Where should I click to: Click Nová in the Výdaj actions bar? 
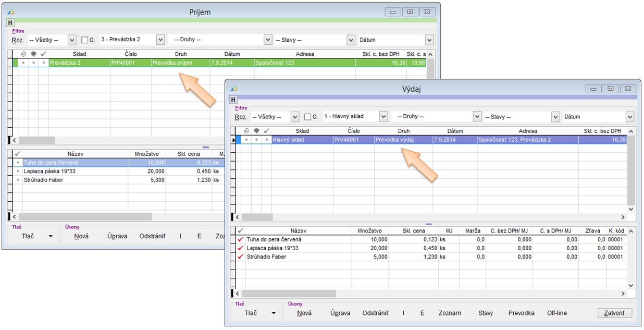(x=304, y=313)
